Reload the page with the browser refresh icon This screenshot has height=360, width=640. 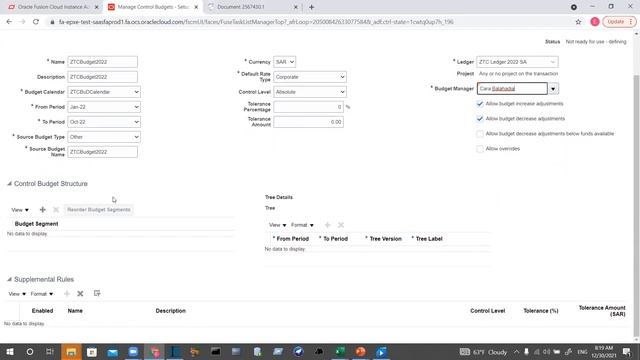tap(36, 22)
